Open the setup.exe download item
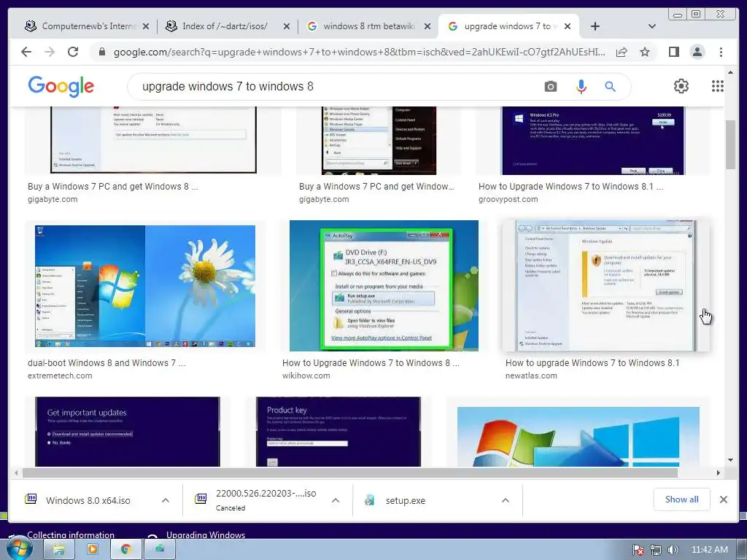747x560 pixels. (x=405, y=500)
